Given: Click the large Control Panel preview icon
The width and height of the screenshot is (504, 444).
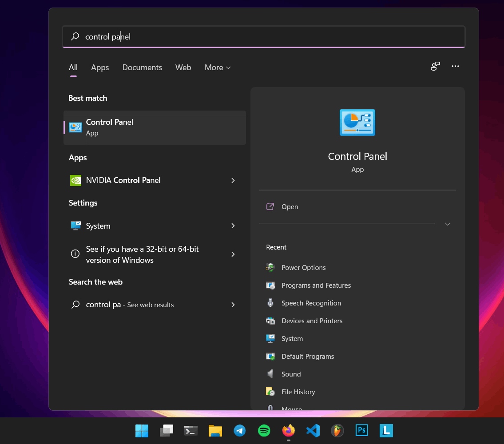Looking at the screenshot, I should 357,123.
